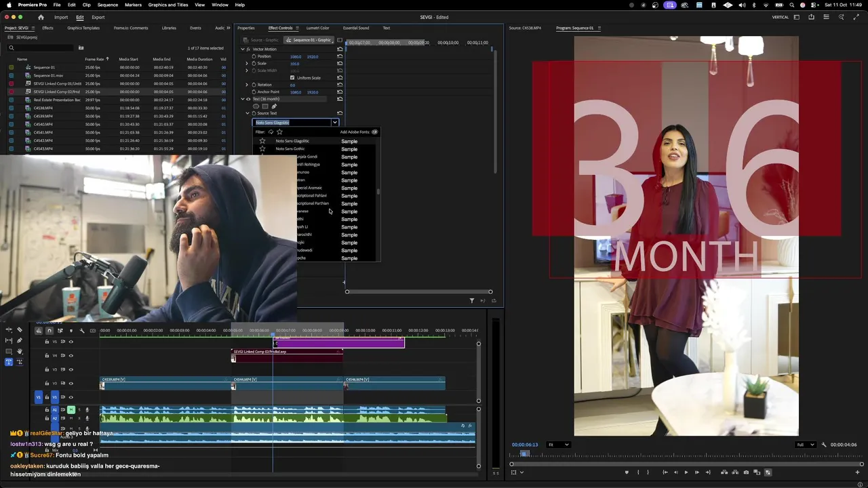
Task: Toggle mute on audio track A1
Action: (x=71, y=409)
